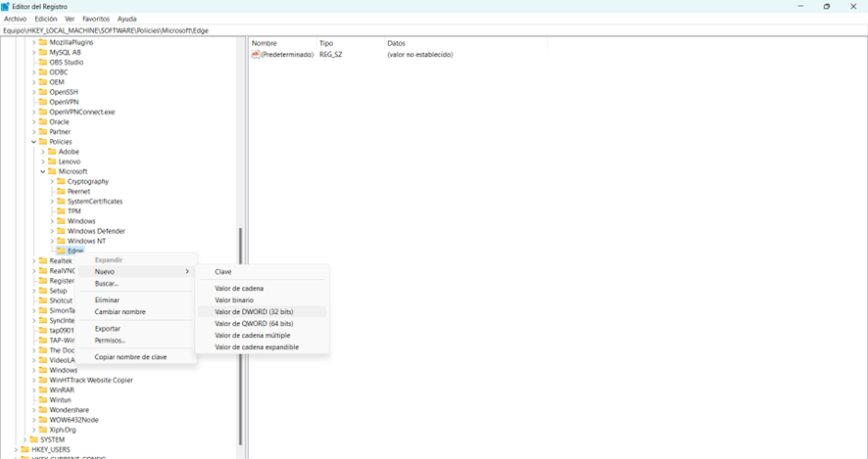868x459 pixels.
Task: Open the Ayuda menu
Action: (x=126, y=19)
